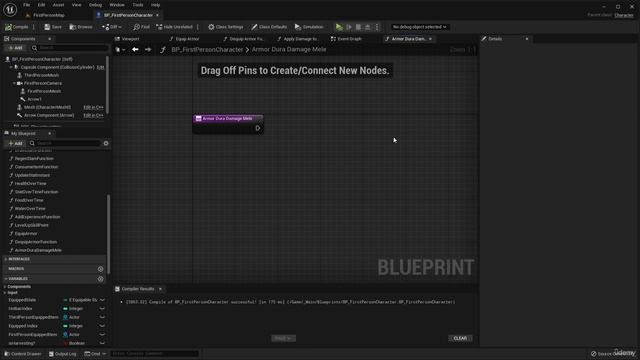Toggle Hide Unrelated nodes
The image size is (640, 360).
click(x=174, y=27)
